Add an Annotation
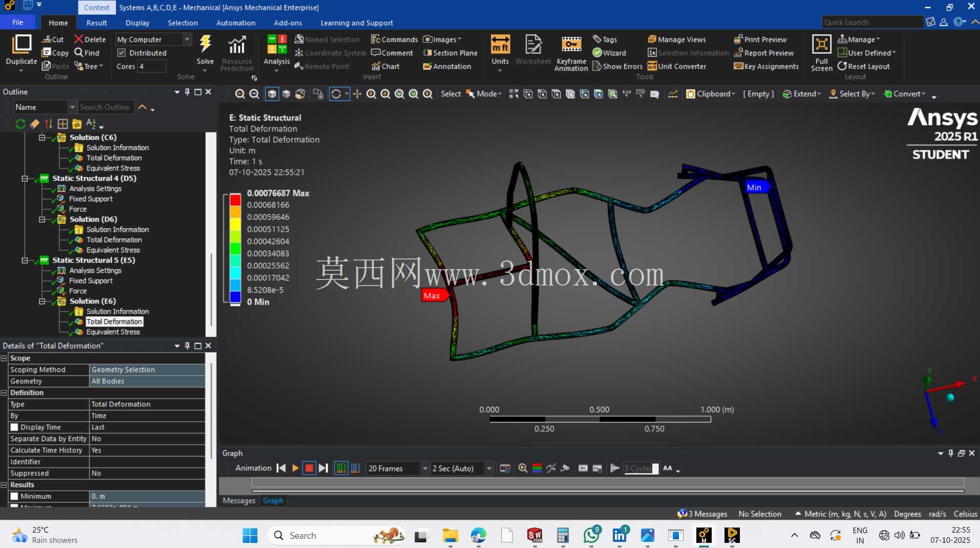 pos(447,66)
